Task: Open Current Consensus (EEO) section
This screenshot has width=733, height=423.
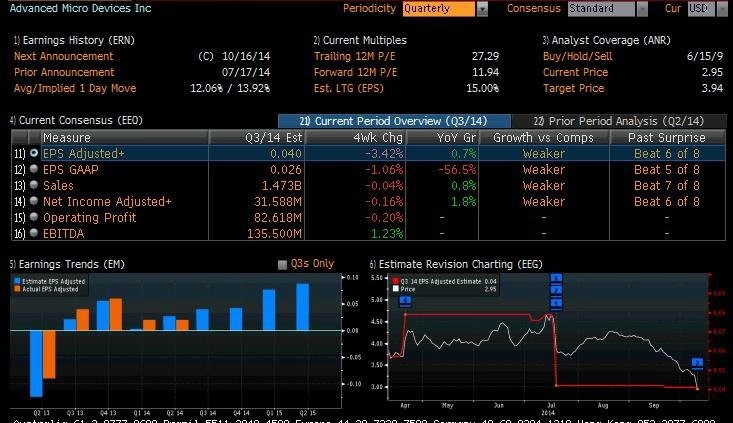Action: 76,120
